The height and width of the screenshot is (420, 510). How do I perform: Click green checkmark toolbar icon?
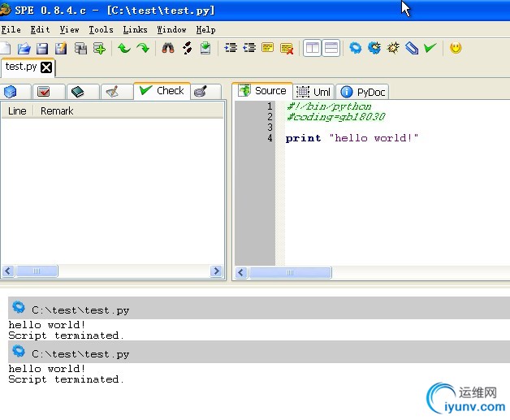point(430,48)
